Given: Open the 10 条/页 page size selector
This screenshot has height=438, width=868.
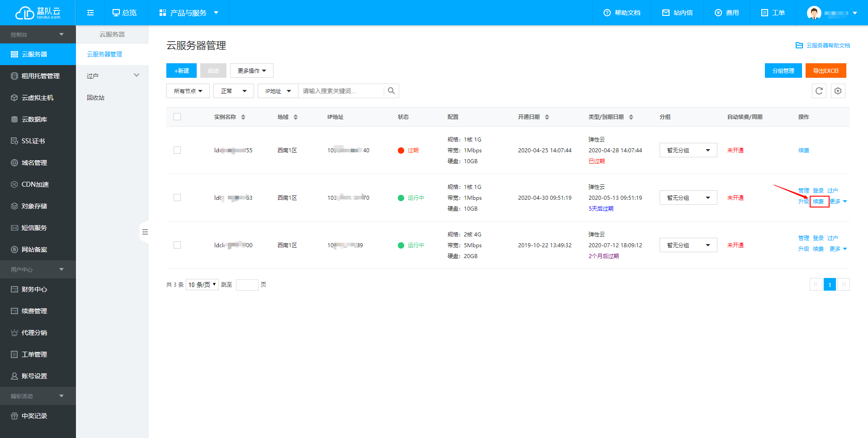Looking at the screenshot, I should click(x=202, y=284).
